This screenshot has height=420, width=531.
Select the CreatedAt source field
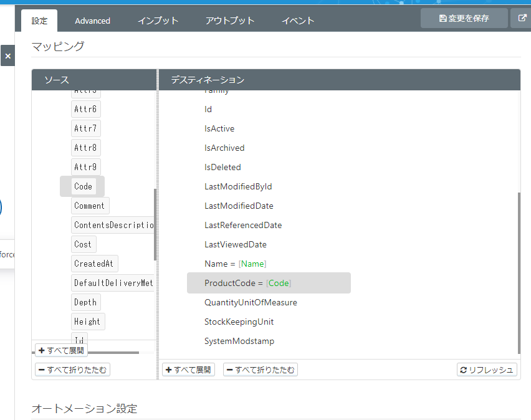[94, 264]
